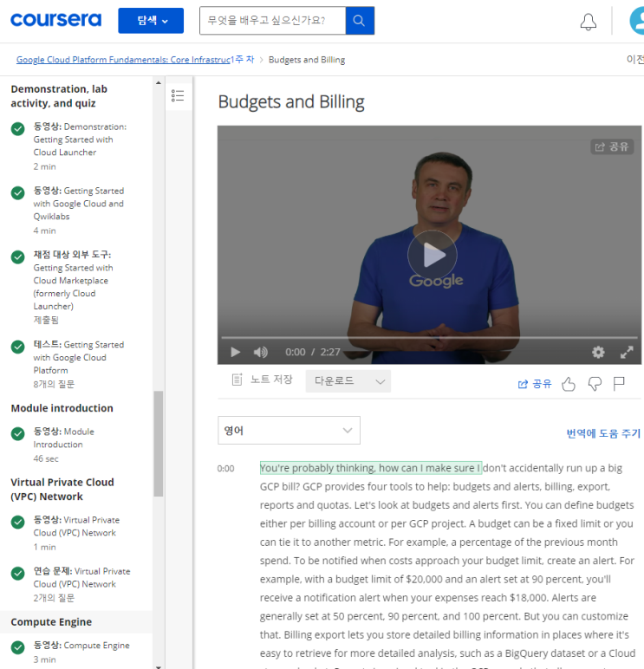
Task: Click '8개의 질문' under the quiz item
Action: (55, 384)
